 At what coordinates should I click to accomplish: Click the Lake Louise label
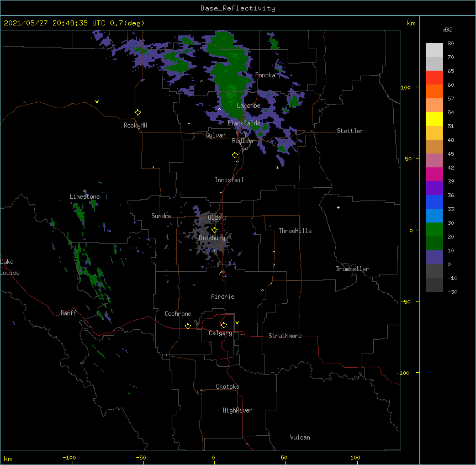point(10,267)
